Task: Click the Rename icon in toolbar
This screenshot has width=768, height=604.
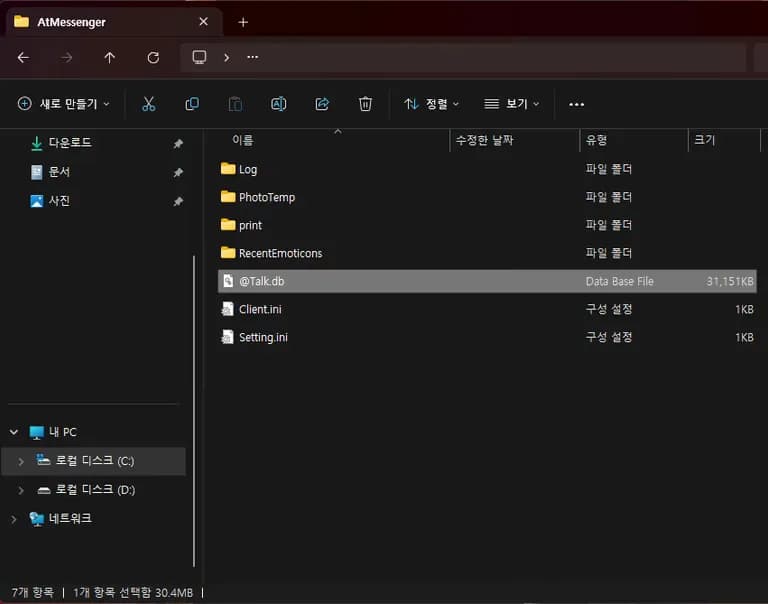Action: [279, 104]
